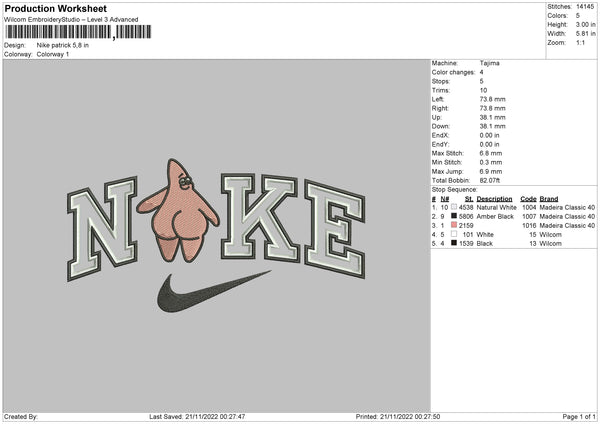Click the pink 2159 thread swatch
The height and width of the screenshot is (424, 600).
(454, 225)
